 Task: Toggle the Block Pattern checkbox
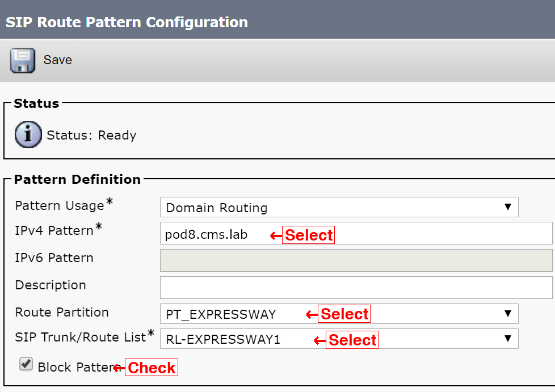[26, 364]
